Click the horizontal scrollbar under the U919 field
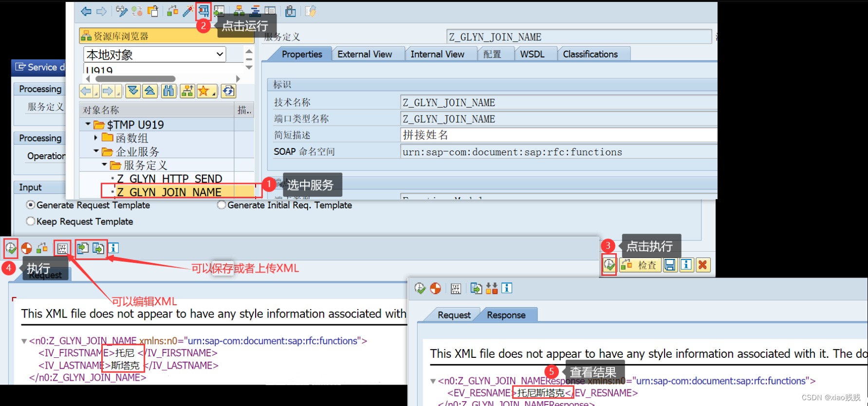The image size is (868, 406). point(135,78)
